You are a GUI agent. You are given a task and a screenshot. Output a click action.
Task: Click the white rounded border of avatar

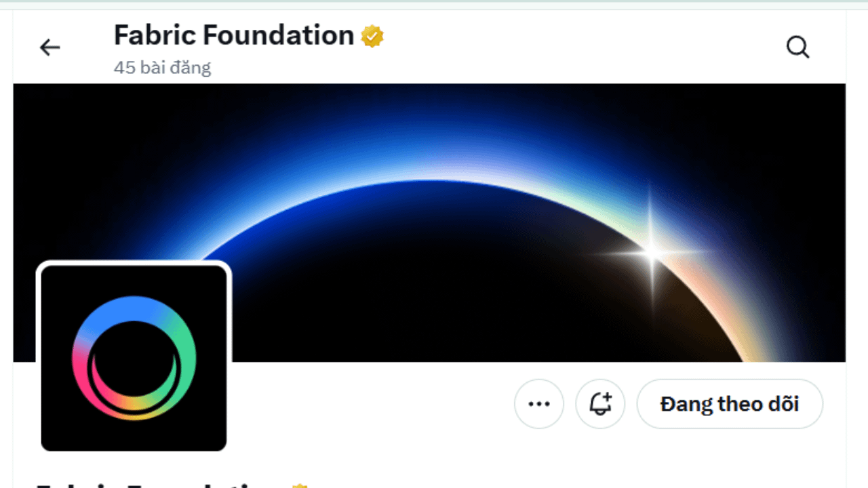(134, 263)
